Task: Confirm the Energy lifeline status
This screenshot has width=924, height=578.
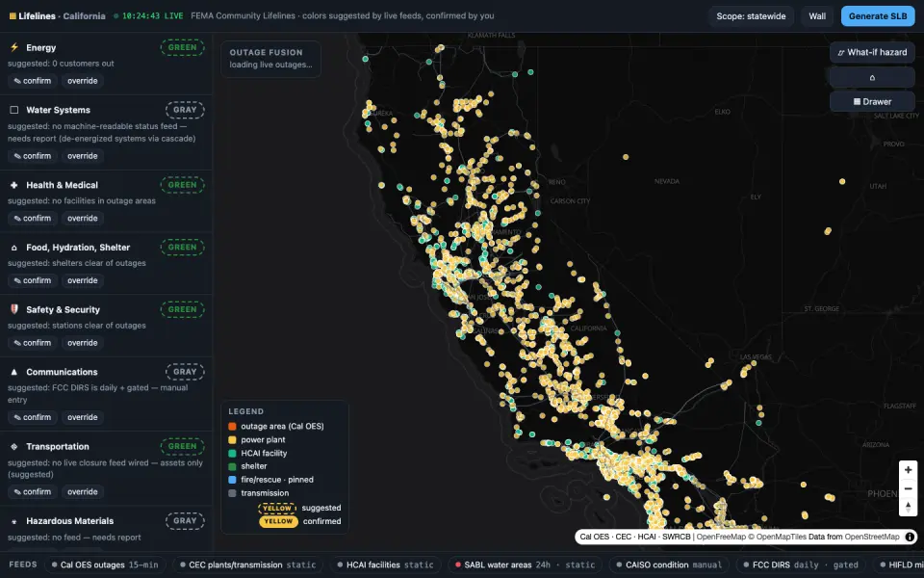Action: coord(33,81)
